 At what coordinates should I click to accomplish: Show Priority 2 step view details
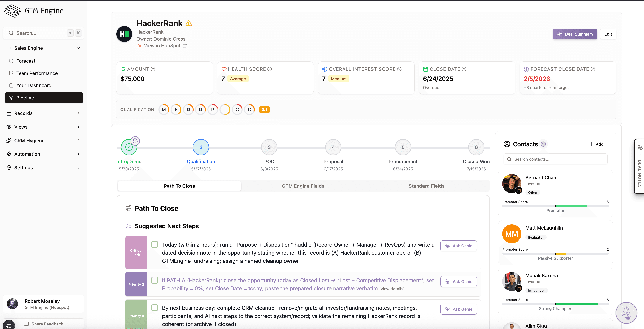(x=392, y=289)
